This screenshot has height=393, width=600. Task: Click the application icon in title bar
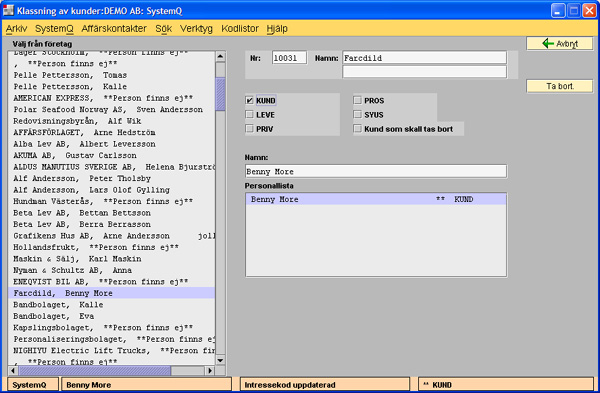pyautogui.click(x=8, y=10)
